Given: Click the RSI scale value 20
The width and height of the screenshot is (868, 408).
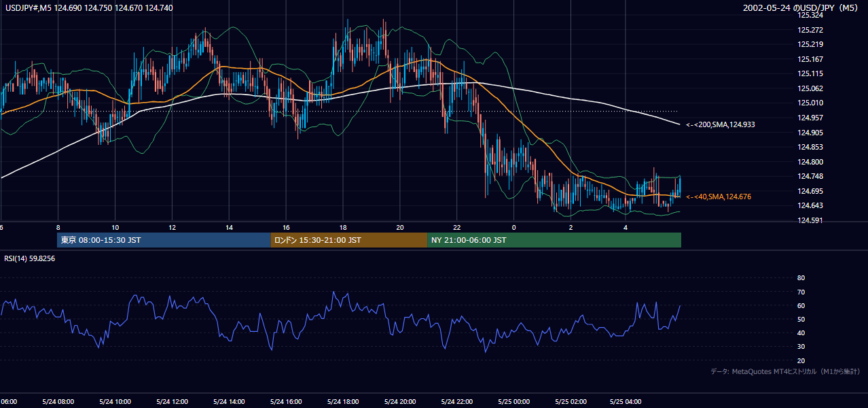Looking at the screenshot, I should pos(801,360).
